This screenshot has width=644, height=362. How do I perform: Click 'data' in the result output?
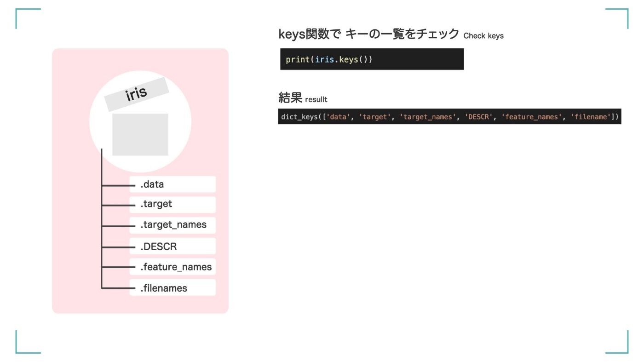point(338,117)
